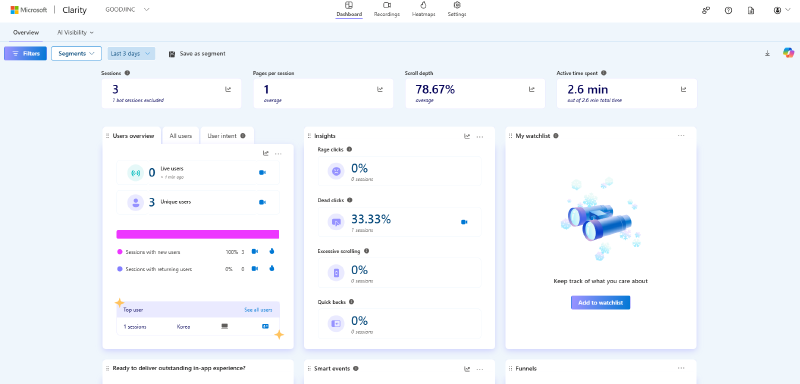Click the My watchlist card drag handle

point(511,136)
